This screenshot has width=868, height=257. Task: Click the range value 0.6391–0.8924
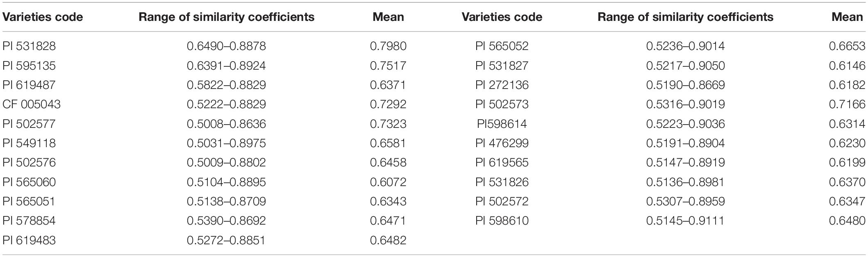(226, 66)
